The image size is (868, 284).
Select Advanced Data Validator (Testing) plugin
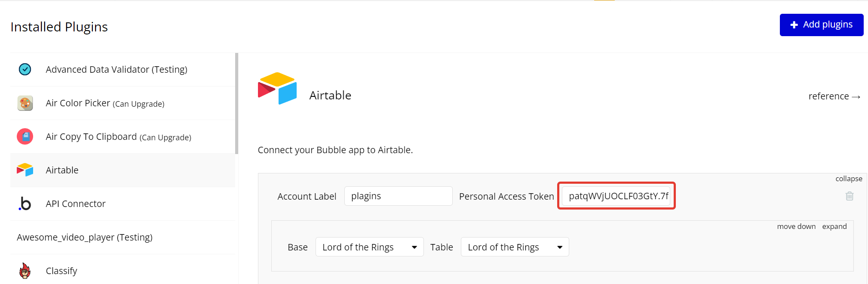pyautogui.click(x=117, y=69)
